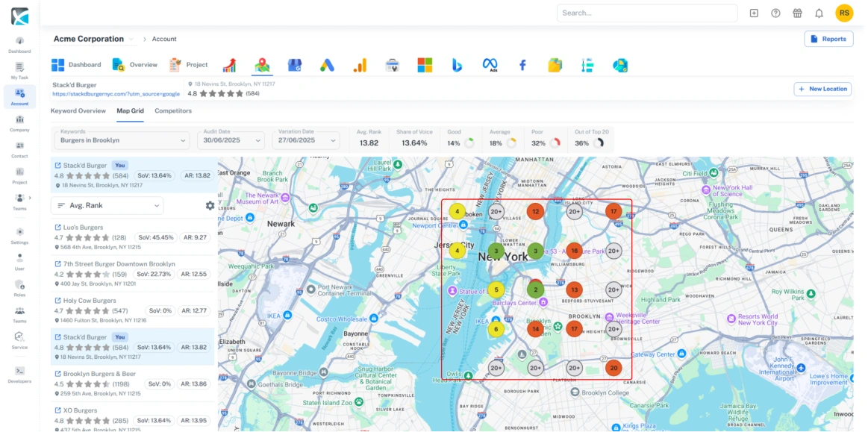
Task: Open Holy Cow Burgers external link icon
Action: coord(57,301)
